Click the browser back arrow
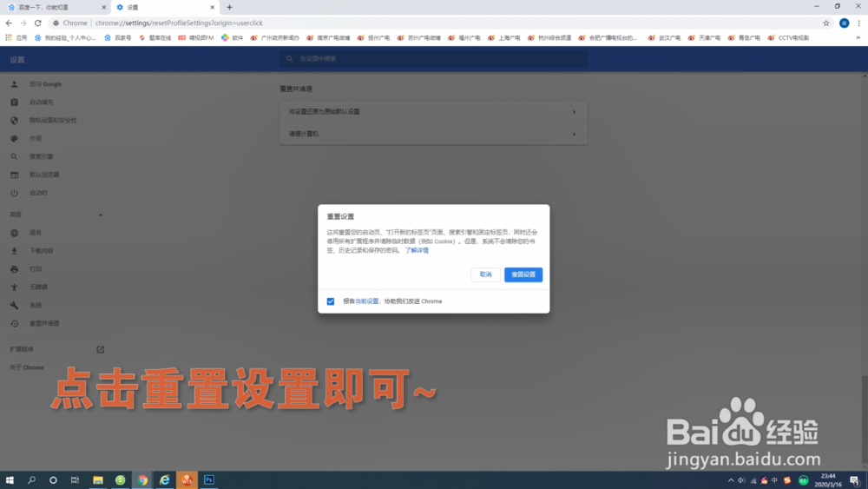 (x=9, y=23)
